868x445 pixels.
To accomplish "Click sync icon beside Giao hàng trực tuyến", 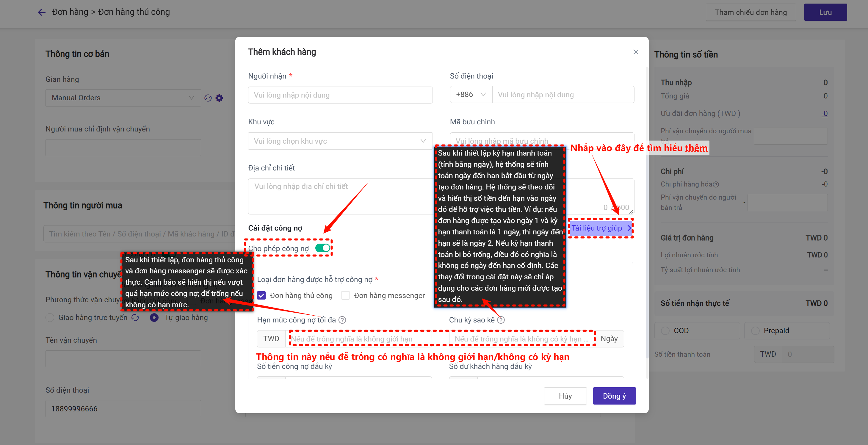I will (x=135, y=318).
